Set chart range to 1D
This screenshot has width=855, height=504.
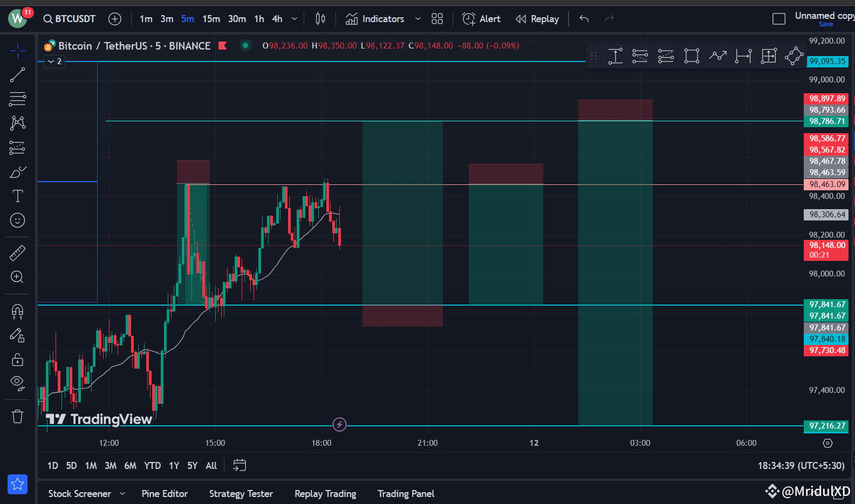[x=53, y=466]
